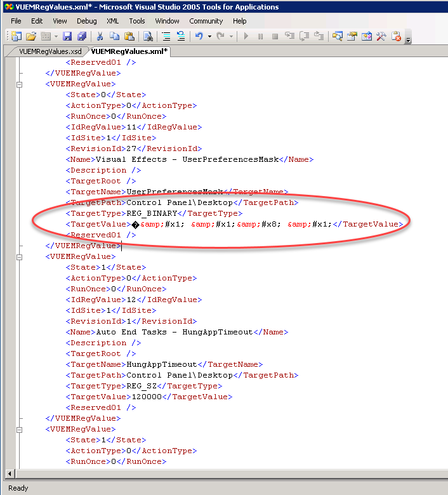Click the New Project toolbar icon
Viewport: 448px width, 495px height.
tap(15, 37)
